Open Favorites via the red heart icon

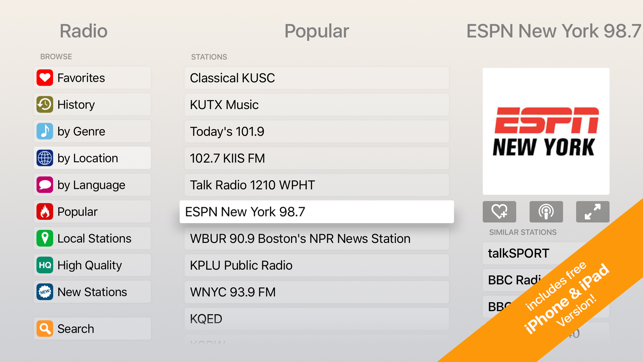click(45, 77)
